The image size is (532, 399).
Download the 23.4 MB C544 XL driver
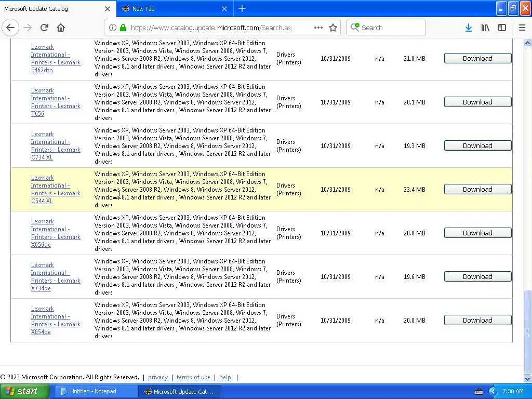(x=477, y=189)
